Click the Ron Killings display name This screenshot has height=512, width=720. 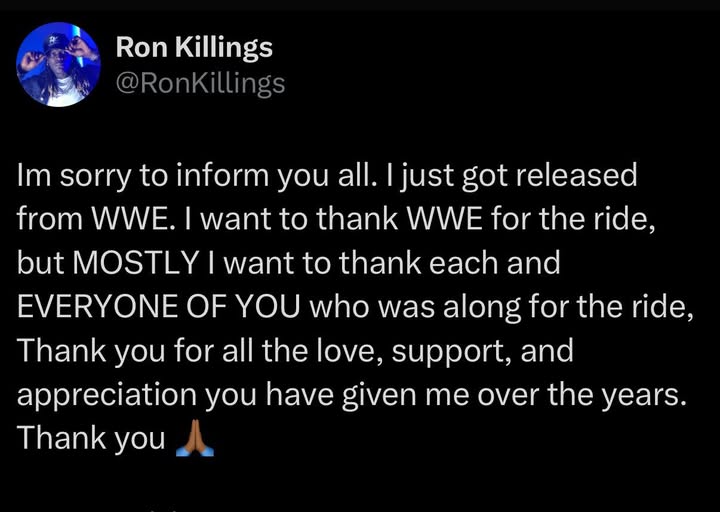[x=194, y=47]
